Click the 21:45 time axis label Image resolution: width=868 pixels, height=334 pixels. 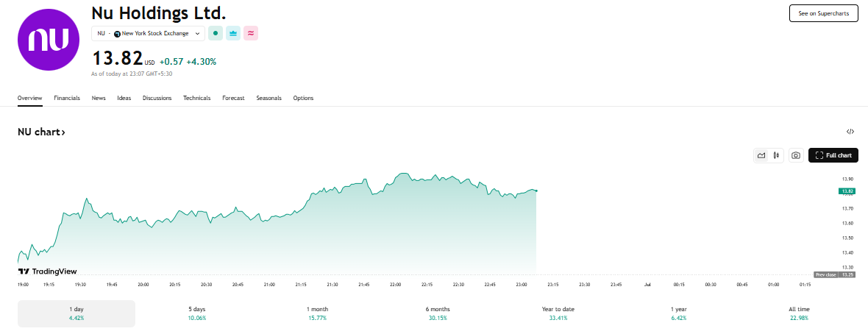pyautogui.click(x=363, y=284)
